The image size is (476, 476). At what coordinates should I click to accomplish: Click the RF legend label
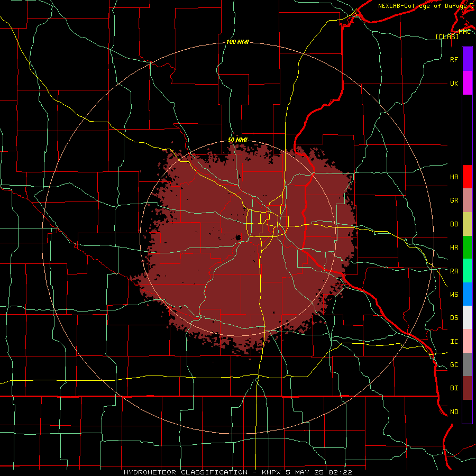pos(454,59)
